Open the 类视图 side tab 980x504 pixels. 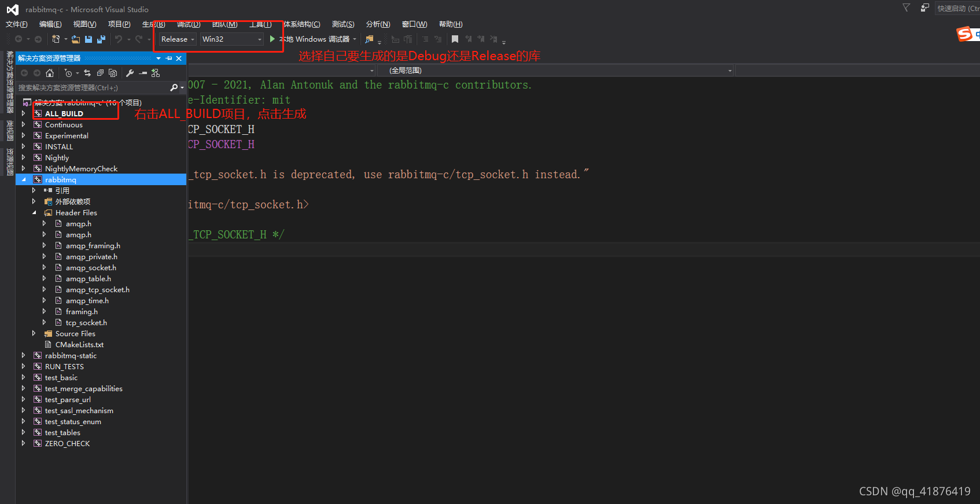pyautogui.click(x=9, y=130)
